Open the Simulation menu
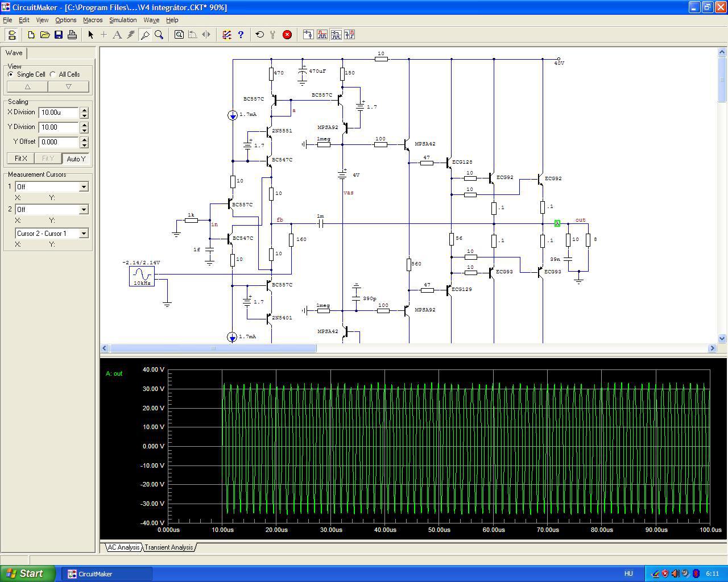Image resolution: width=728 pixels, height=582 pixels. click(123, 20)
